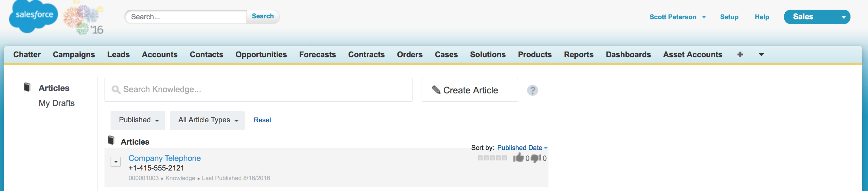Click the star rating on Company Telephone
Screen dimensions: 868x191
[492, 158]
